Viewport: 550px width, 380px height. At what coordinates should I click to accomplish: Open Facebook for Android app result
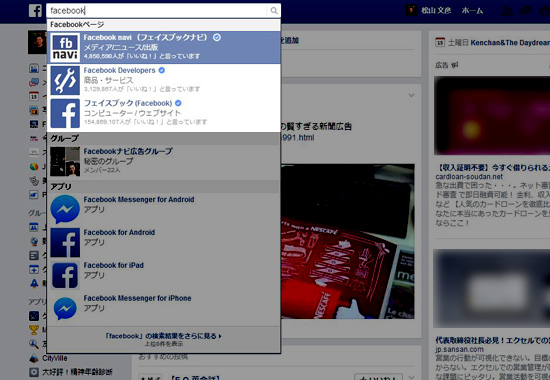pyautogui.click(x=164, y=242)
